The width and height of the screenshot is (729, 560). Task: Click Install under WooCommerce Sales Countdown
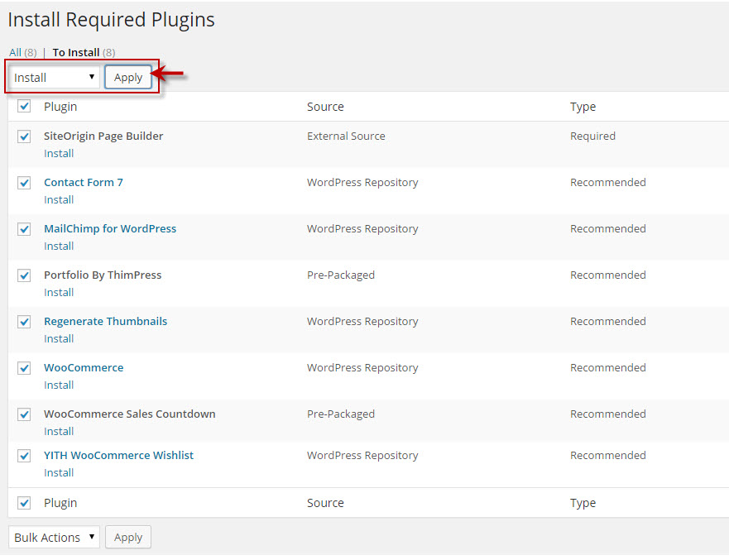tap(59, 432)
